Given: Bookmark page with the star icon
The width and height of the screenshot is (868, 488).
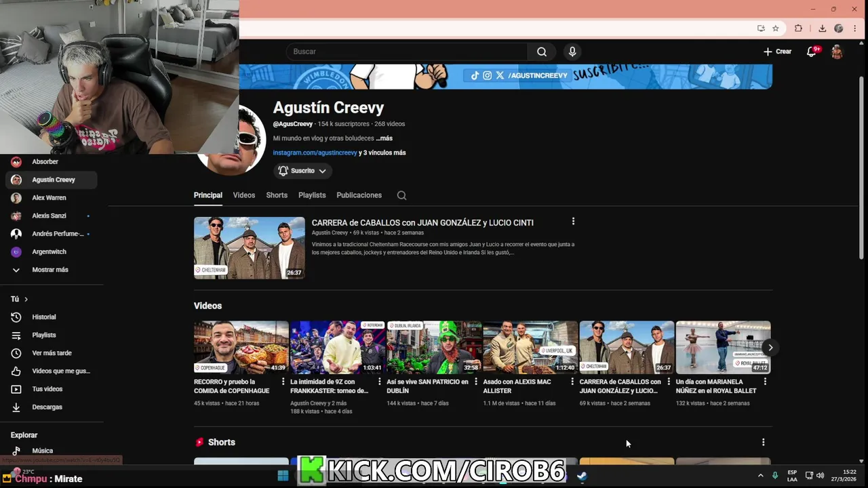Looking at the screenshot, I should click(x=776, y=28).
